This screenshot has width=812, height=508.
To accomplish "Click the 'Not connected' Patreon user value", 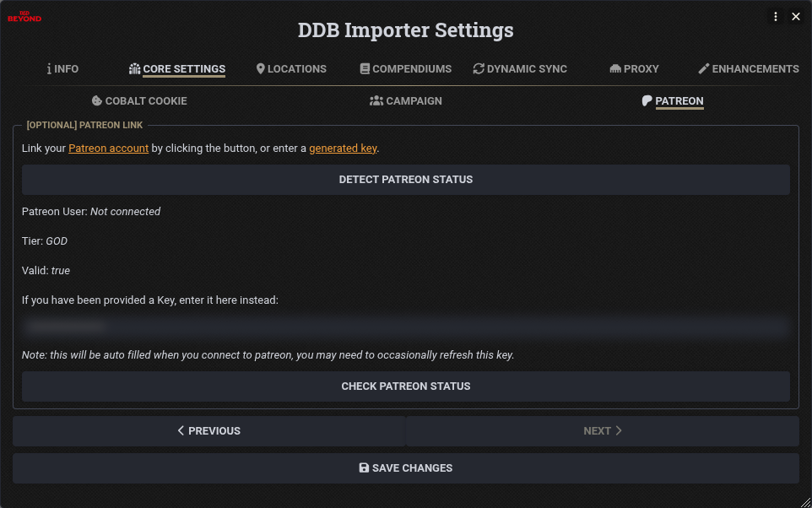I will pyautogui.click(x=125, y=211).
